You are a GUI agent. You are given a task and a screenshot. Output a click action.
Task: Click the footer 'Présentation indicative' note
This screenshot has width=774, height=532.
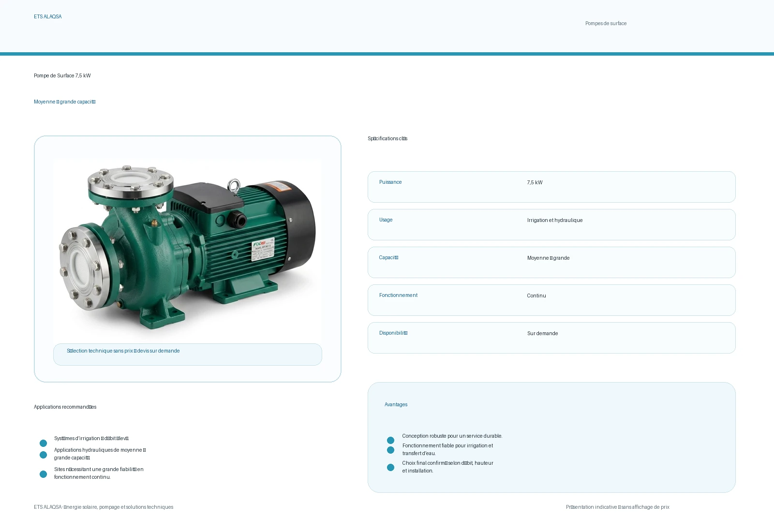(x=618, y=507)
